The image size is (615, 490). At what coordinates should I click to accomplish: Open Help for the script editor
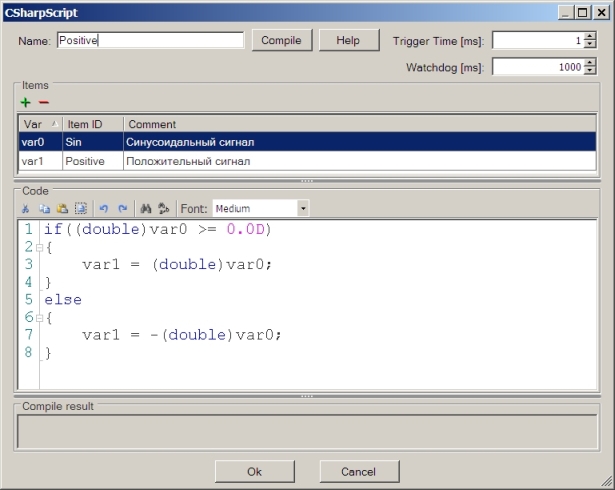tap(349, 40)
